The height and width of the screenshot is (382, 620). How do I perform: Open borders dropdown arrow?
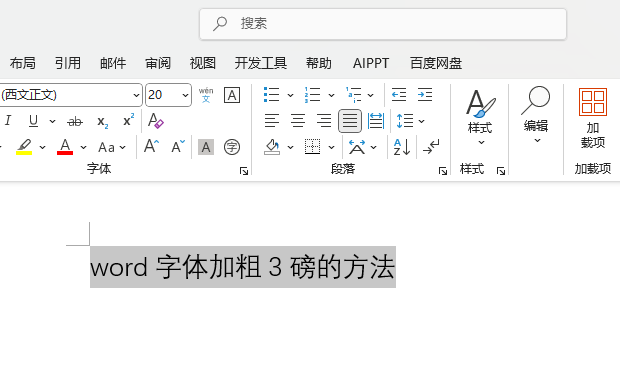[x=331, y=148]
